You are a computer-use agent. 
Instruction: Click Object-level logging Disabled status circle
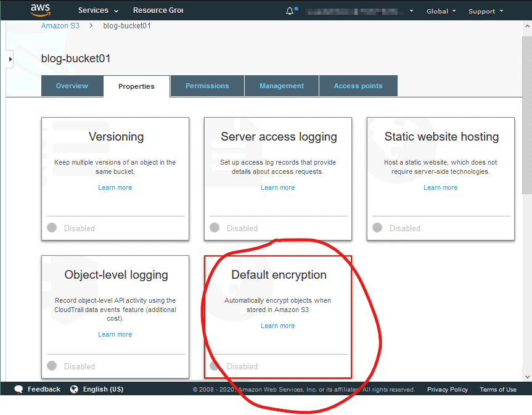click(52, 366)
